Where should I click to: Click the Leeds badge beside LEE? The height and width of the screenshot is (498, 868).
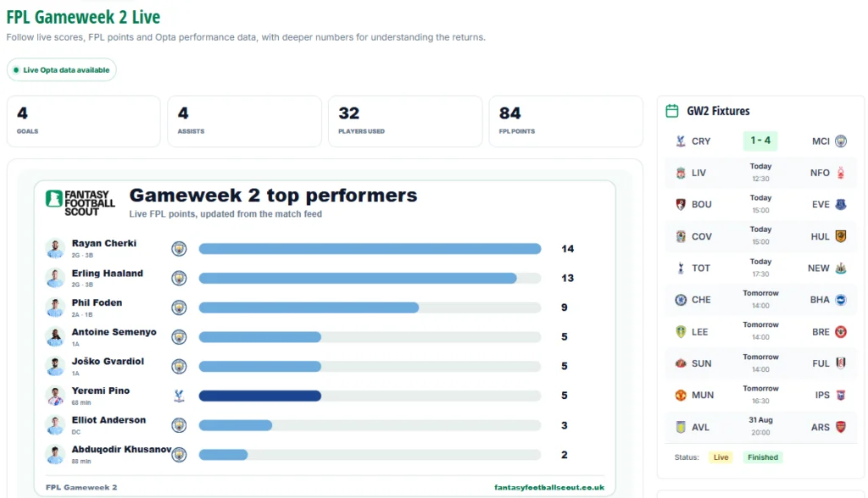click(681, 331)
